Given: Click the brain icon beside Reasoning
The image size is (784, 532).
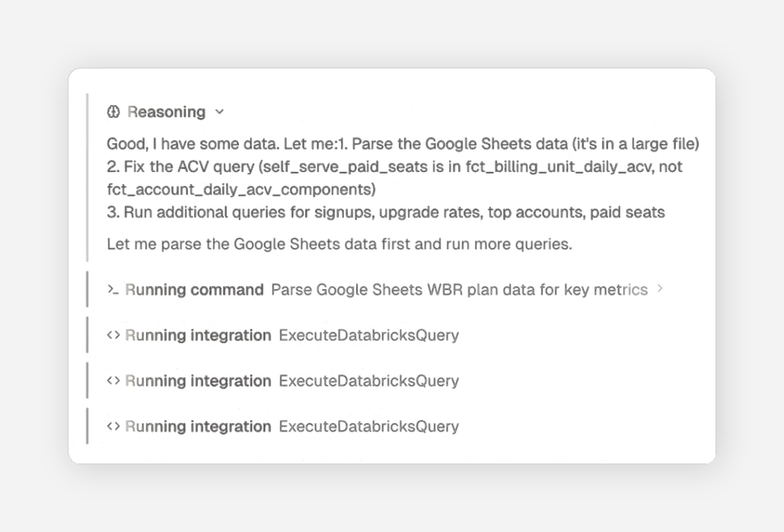Looking at the screenshot, I should click(x=113, y=112).
